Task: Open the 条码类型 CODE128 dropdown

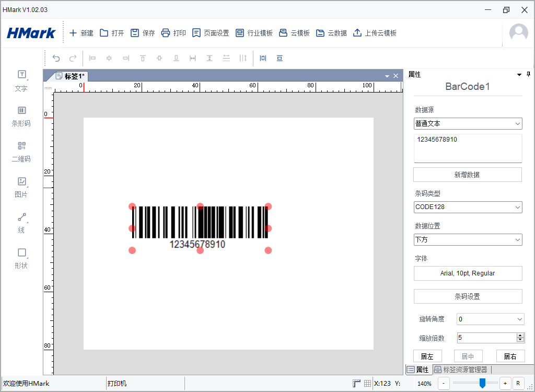Action: (468, 207)
